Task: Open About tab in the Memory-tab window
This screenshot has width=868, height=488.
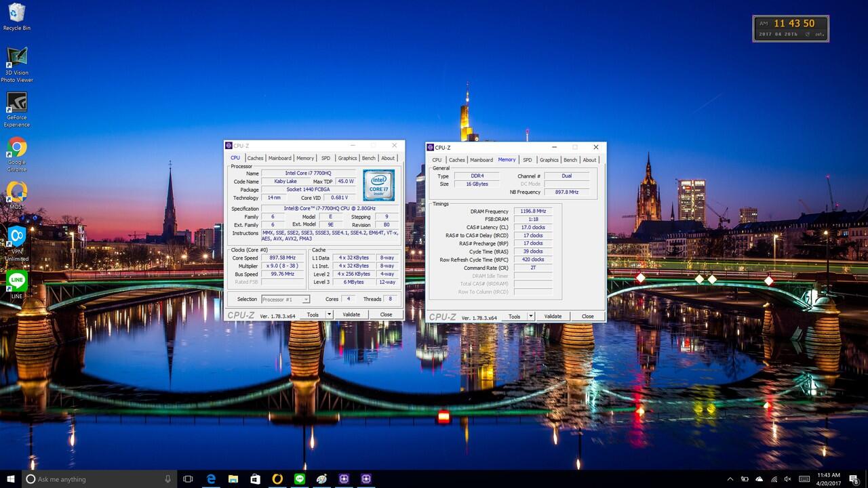Action: click(x=590, y=160)
